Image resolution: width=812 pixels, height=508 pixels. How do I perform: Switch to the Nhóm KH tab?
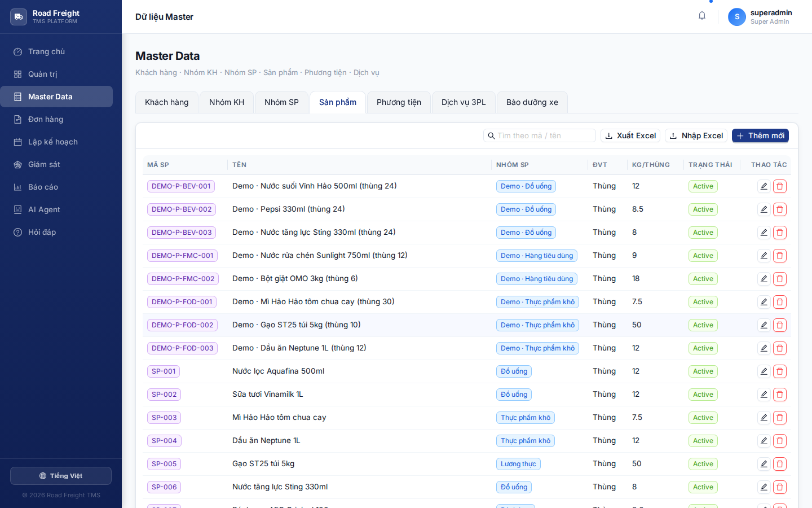pyautogui.click(x=227, y=102)
